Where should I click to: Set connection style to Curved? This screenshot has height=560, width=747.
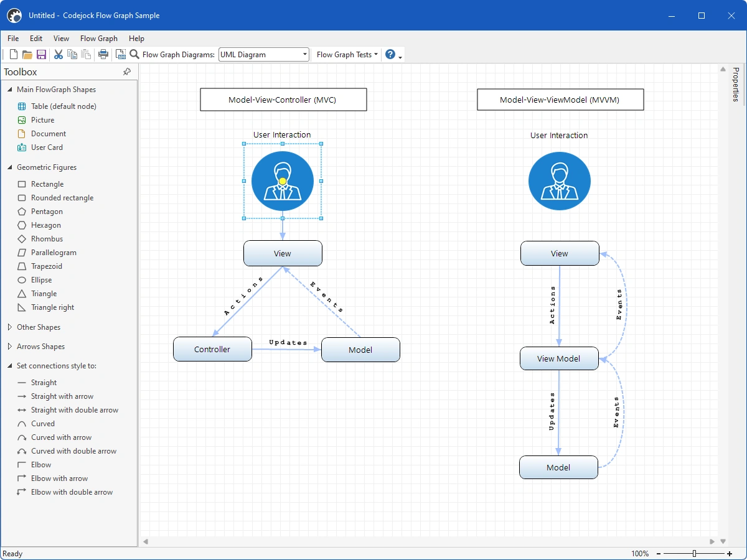[43, 424]
